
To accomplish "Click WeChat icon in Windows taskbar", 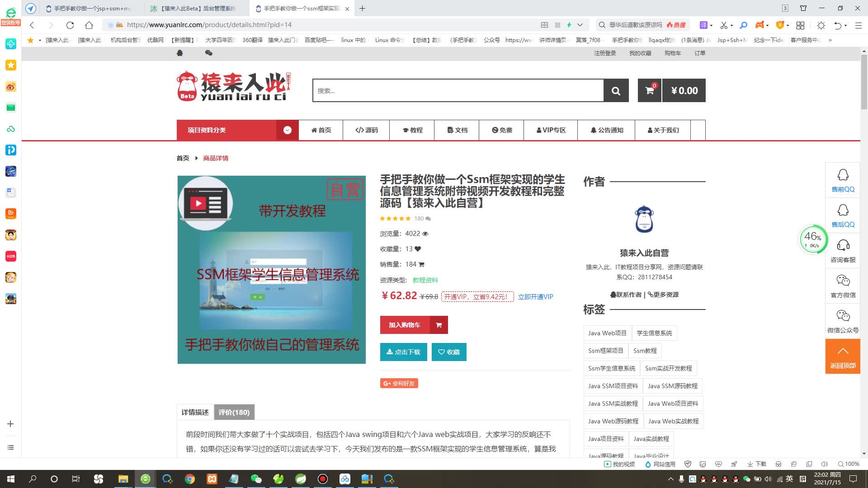I will (256, 479).
